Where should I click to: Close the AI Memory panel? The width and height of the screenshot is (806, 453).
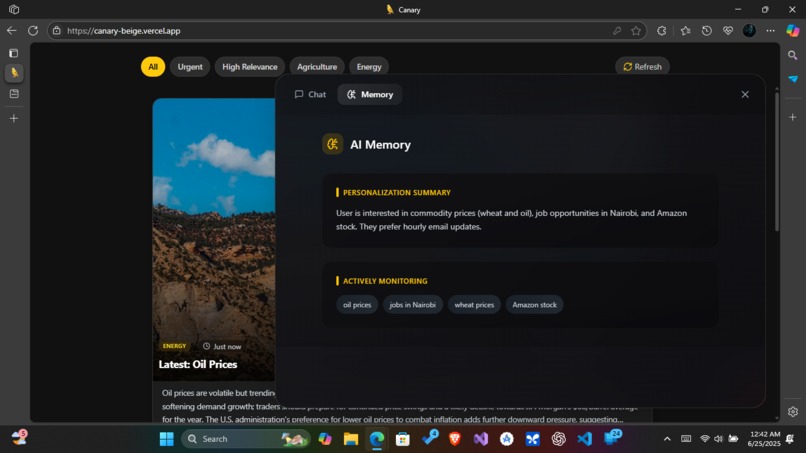[745, 94]
